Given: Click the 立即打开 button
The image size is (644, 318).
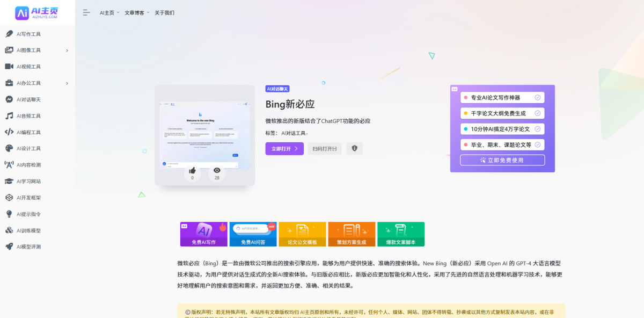Looking at the screenshot, I should coord(284,149).
